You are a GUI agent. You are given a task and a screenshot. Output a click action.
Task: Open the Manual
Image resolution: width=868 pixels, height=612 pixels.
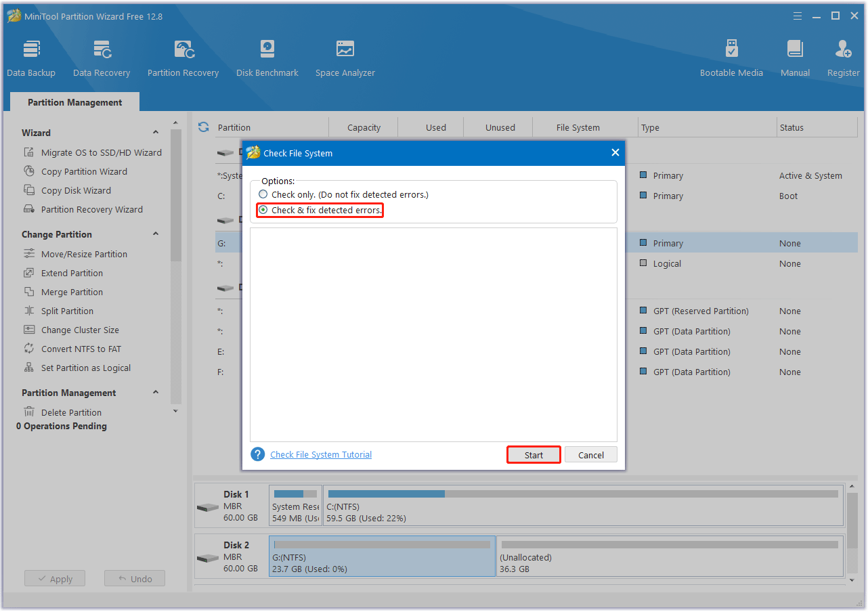794,57
